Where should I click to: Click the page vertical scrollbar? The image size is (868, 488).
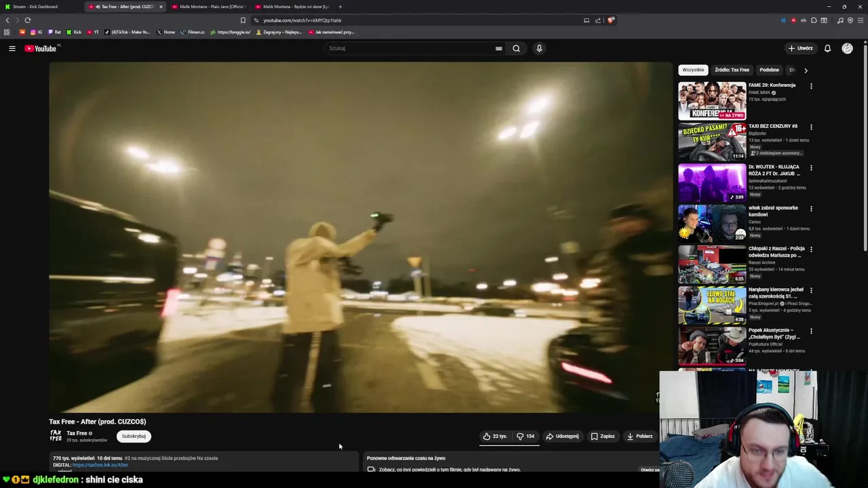[x=865, y=149]
